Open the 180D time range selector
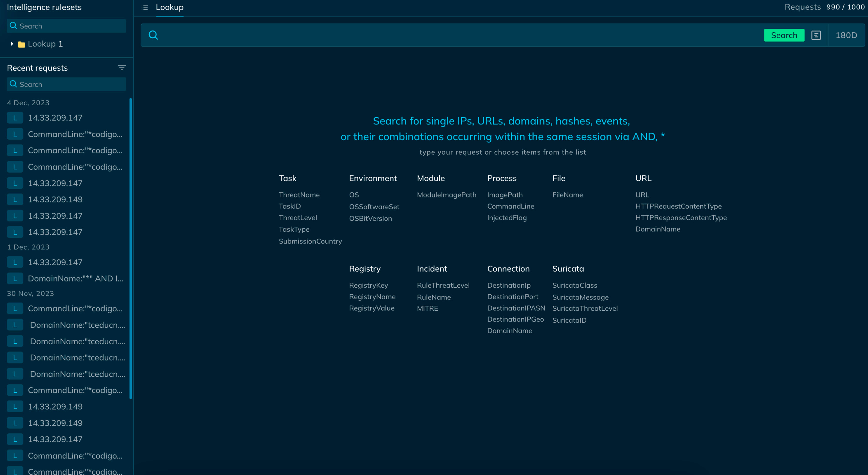868x475 pixels. click(846, 35)
